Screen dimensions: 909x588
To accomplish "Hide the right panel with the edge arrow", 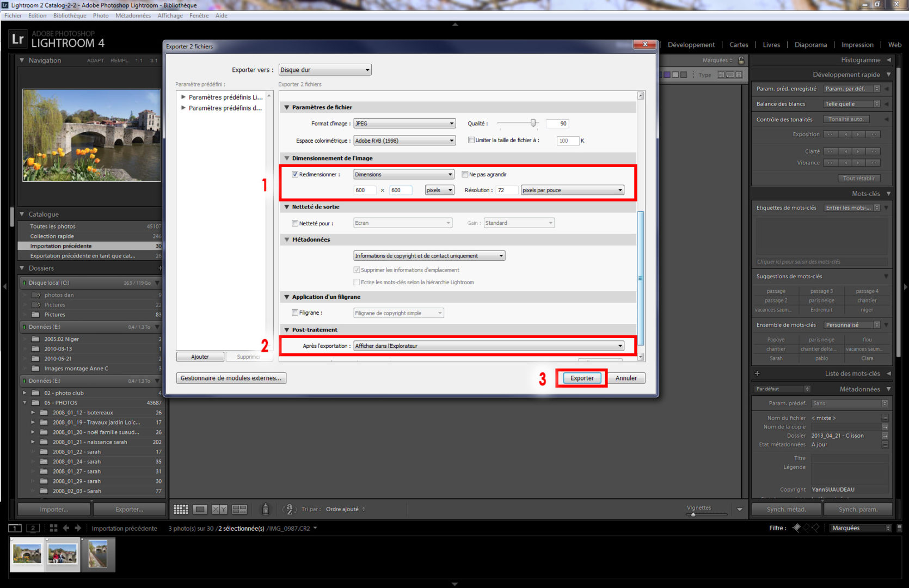I will (905, 286).
